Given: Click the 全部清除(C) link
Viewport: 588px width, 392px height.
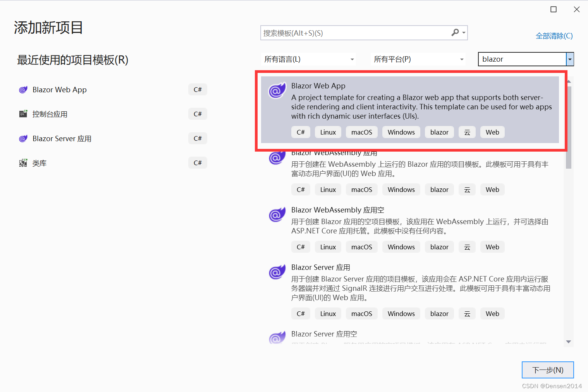Looking at the screenshot, I should [554, 36].
